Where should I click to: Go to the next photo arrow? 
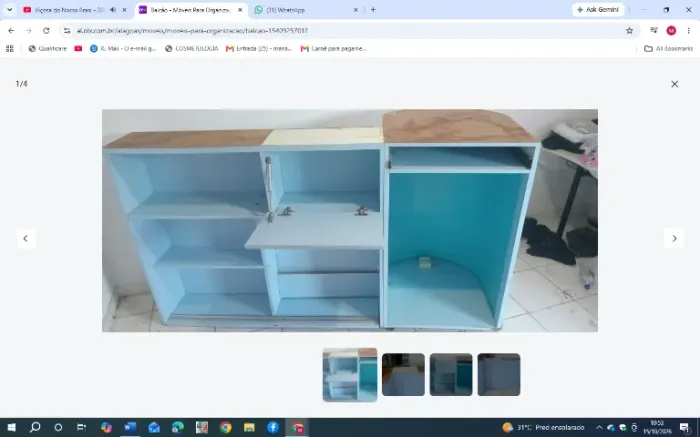coord(674,238)
